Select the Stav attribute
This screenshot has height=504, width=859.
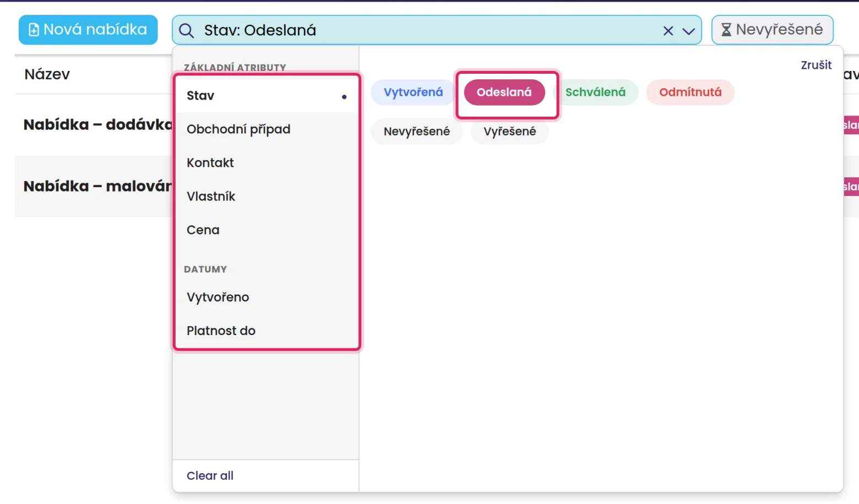pyautogui.click(x=267, y=96)
